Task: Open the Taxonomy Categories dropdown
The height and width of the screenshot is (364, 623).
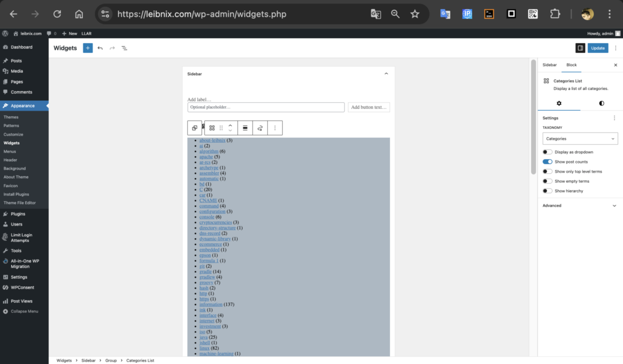Action: point(580,139)
